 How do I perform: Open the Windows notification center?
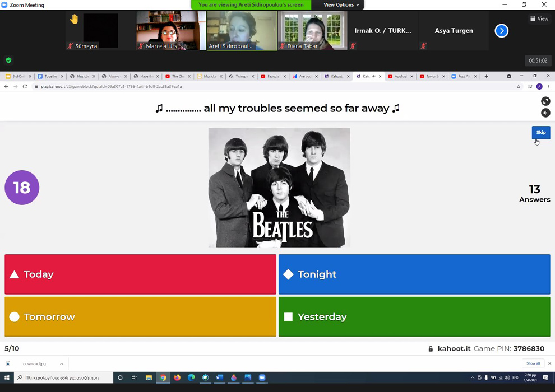click(x=545, y=377)
